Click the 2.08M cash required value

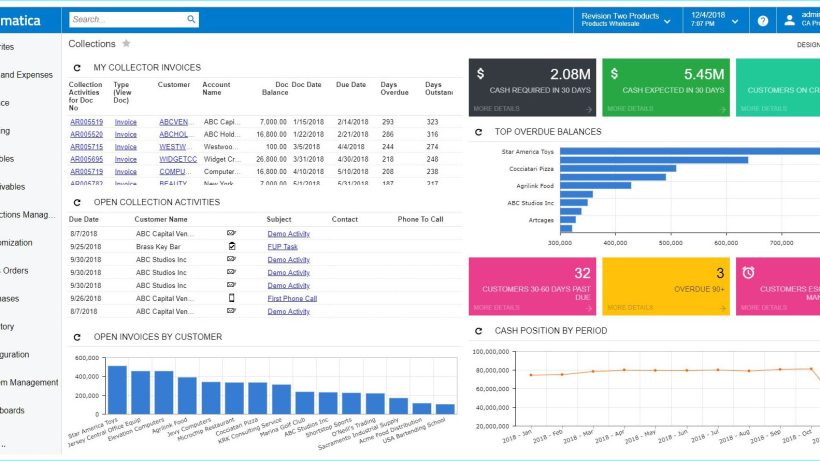[570, 74]
